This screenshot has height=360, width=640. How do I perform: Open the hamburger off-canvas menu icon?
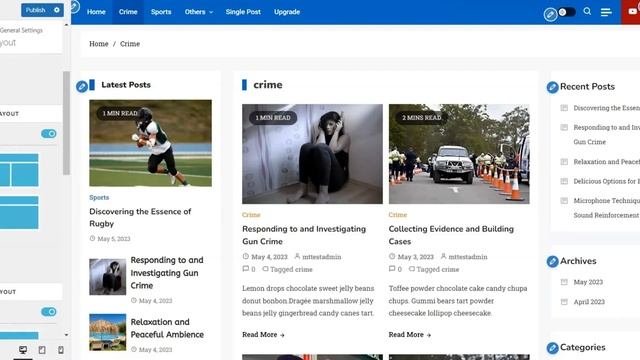pyautogui.click(x=606, y=12)
